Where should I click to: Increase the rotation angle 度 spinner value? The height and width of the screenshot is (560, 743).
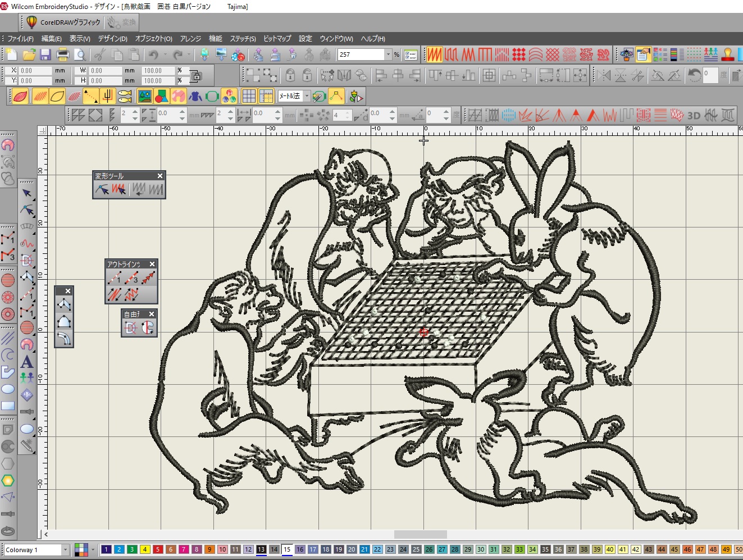(446, 112)
